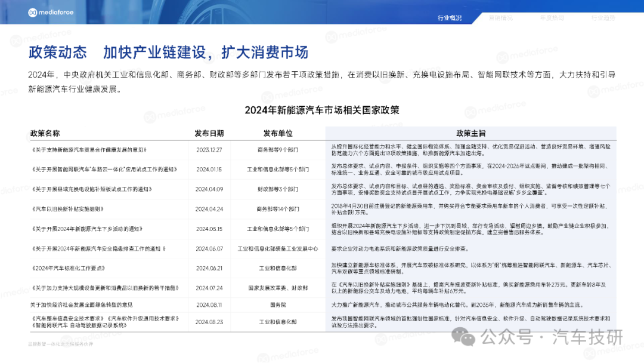Click the date 2024.08.23

[x=209, y=322]
